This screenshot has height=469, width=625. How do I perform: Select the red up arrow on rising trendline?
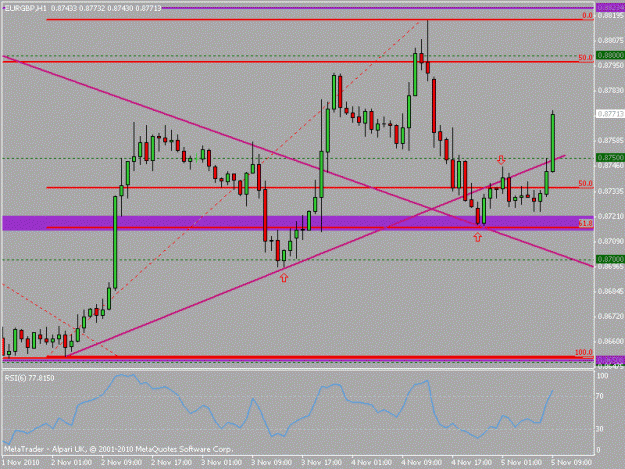coord(284,278)
